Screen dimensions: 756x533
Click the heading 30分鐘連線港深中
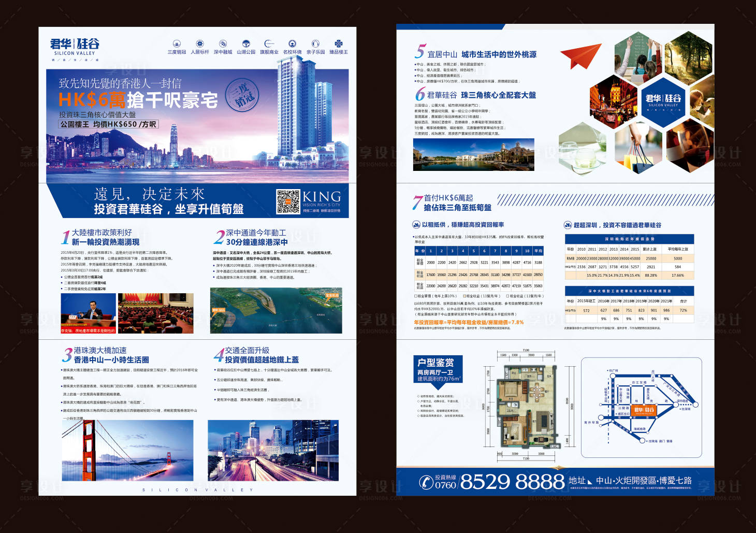[x=257, y=242]
